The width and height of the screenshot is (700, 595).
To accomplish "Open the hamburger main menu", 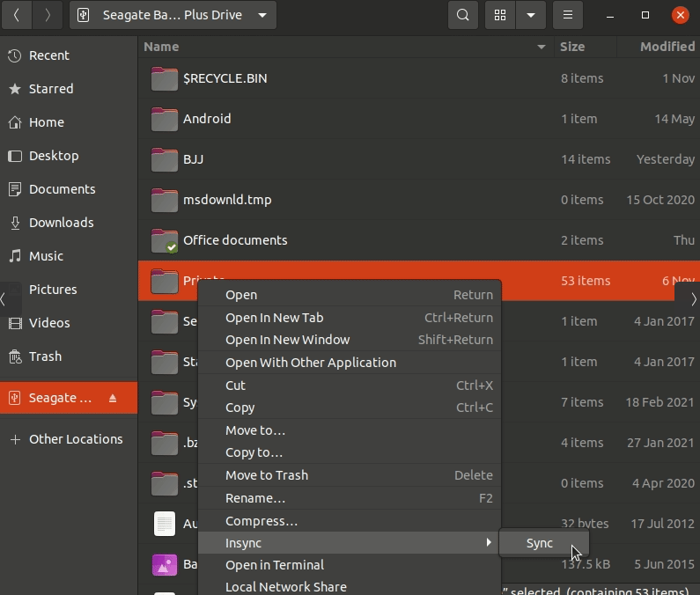I will tap(568, 15).
